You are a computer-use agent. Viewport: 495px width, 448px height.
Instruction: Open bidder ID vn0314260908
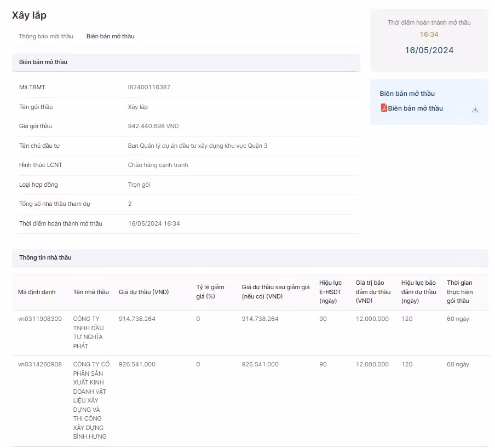point(40,364)
